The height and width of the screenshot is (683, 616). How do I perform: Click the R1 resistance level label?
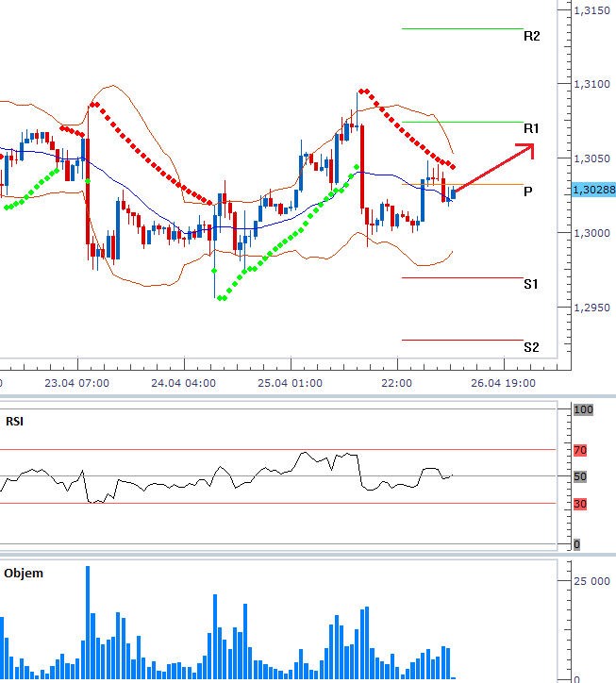(531, 128)
